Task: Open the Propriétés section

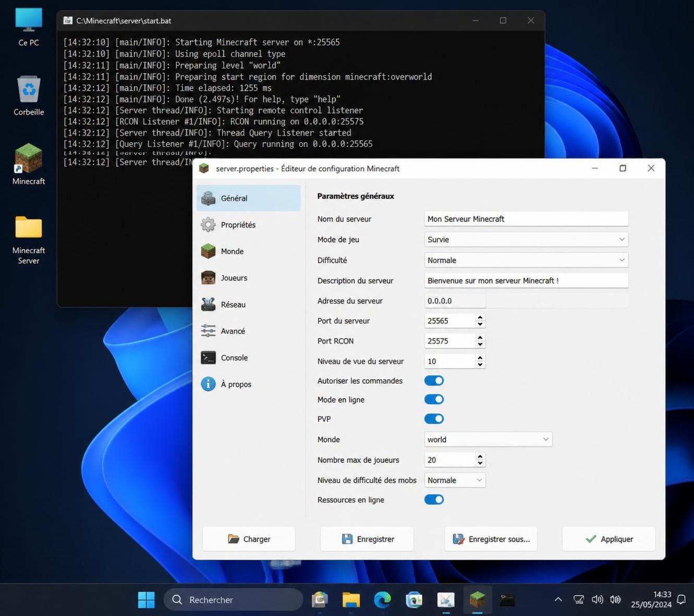Action: pos(248,225)
